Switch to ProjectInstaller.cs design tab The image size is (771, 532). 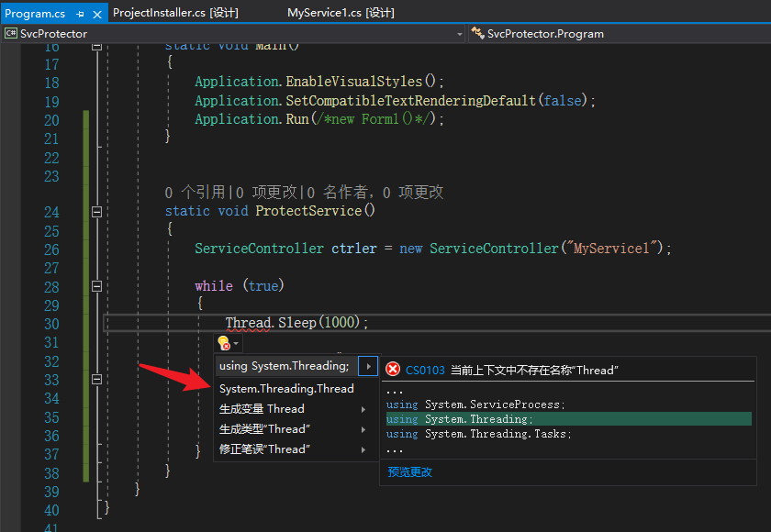pyautogui.click(x=174, y=13)
